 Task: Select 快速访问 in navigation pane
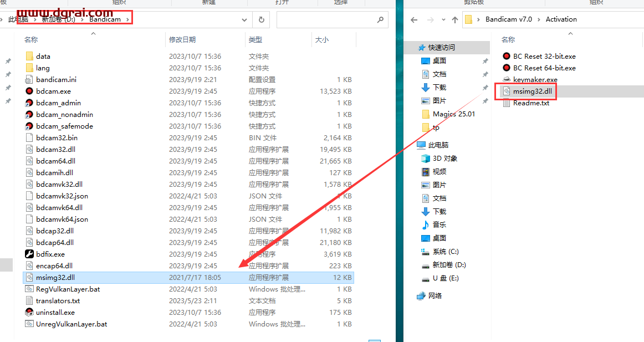tap(442, 48)
